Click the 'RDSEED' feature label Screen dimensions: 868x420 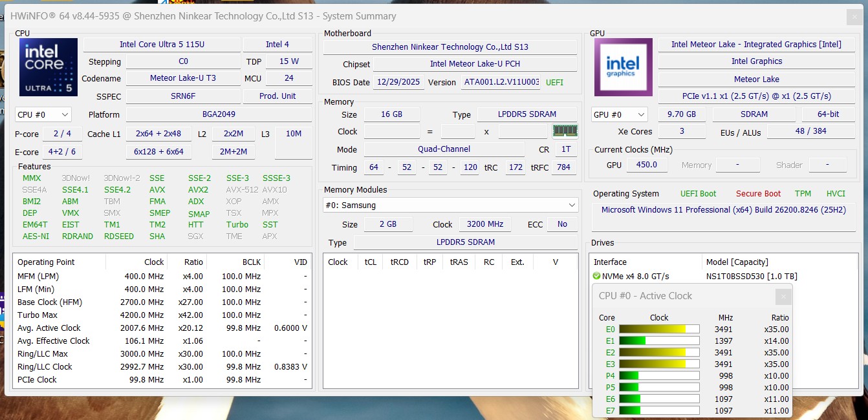click(118, 236)
